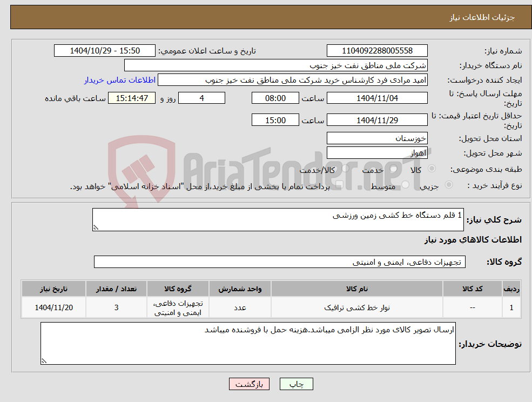Viewport: 532px width, 402px height.
Task: Click the resize handle of buyer notes box
Action: coord(44,361)
